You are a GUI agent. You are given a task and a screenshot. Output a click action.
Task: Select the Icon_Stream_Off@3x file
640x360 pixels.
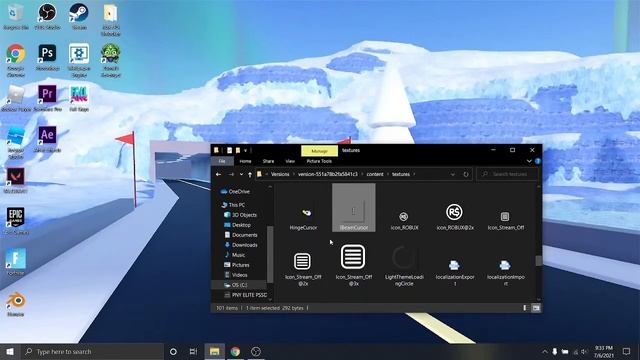pyautogui.click(x=354, y=265)
